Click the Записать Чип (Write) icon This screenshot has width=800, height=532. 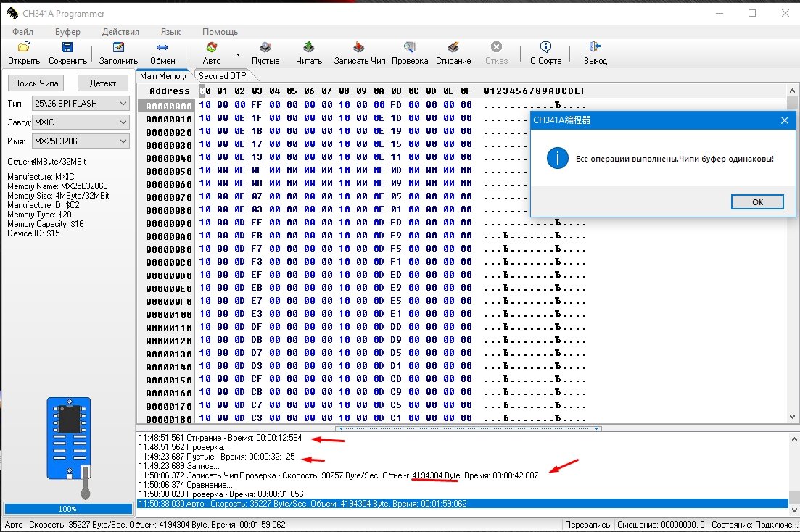pos(360,48)
